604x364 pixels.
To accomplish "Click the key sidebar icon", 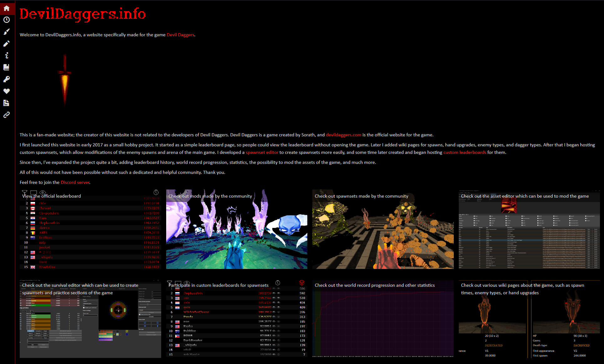I will (7, 79).
